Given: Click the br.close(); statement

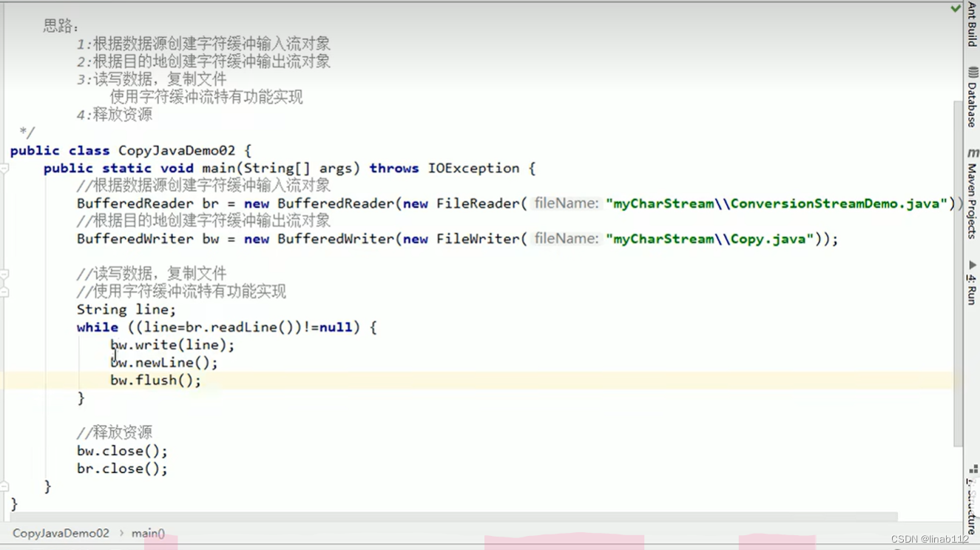Looking at the screenshot, I should tap(122, 469).
